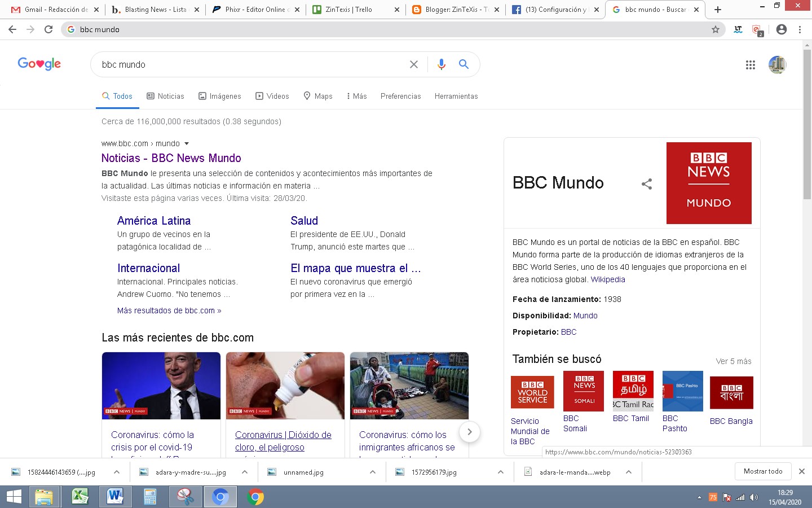
Task: Switch to the Videos results tab
Action: [272, 96]
